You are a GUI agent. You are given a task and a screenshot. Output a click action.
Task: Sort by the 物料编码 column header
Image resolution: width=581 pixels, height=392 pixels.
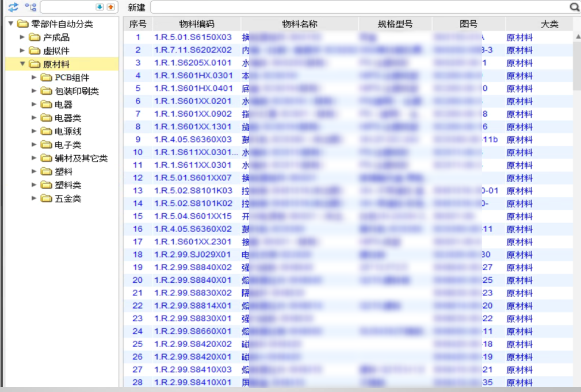click(x=197, y=24)
